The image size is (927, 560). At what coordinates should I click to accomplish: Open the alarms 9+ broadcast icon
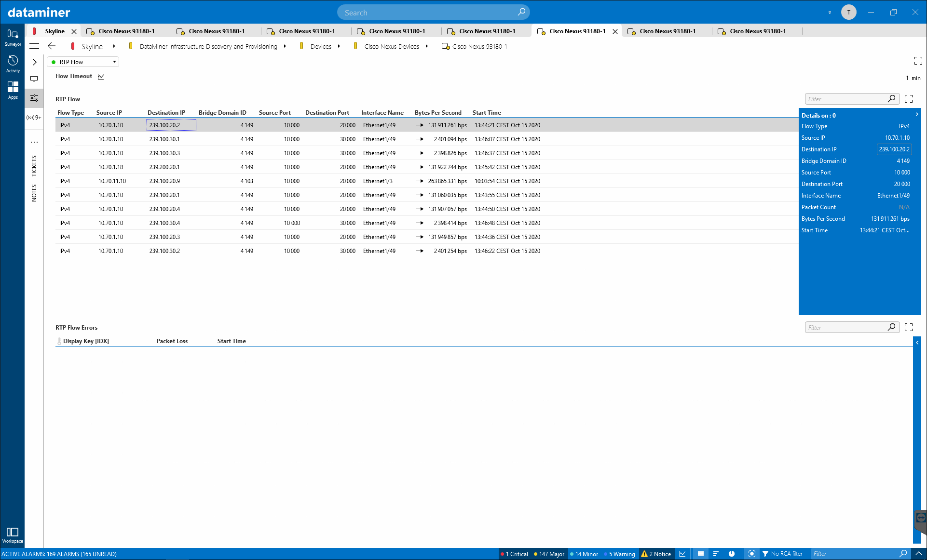(34, 118)
